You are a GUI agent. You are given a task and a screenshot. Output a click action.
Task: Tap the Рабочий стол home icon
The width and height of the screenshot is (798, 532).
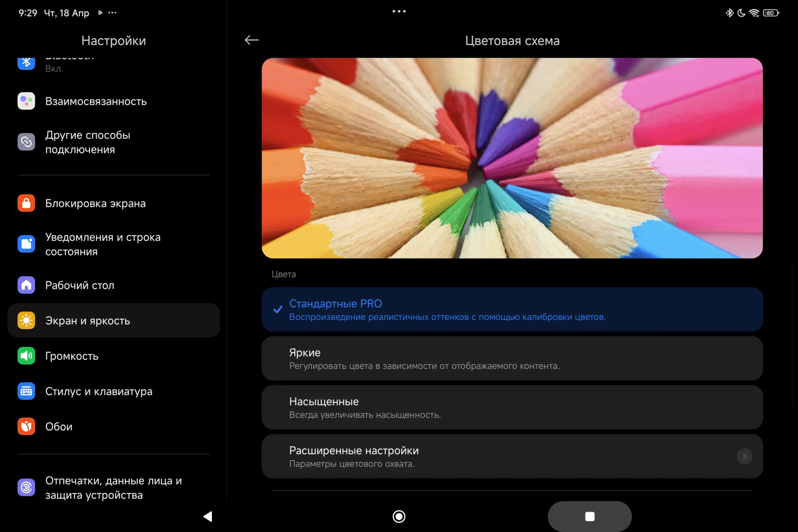26,285
